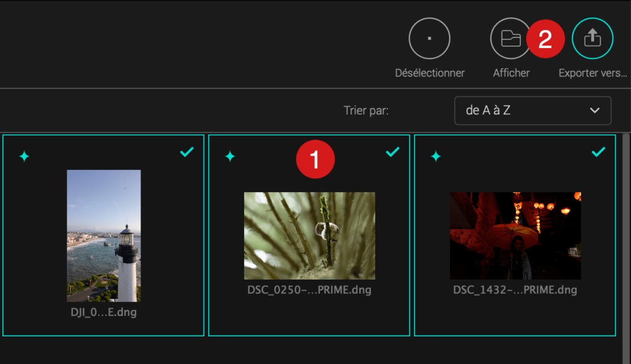Click the Afficher label
This screenshot has height=364, width=631.
tap(511, 73)
